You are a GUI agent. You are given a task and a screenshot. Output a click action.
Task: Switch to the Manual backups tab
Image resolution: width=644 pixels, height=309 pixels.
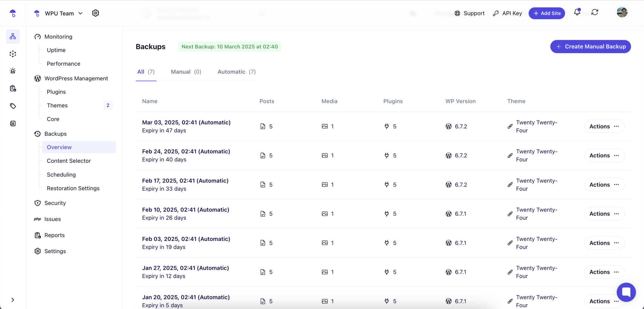tap(186, 72)
